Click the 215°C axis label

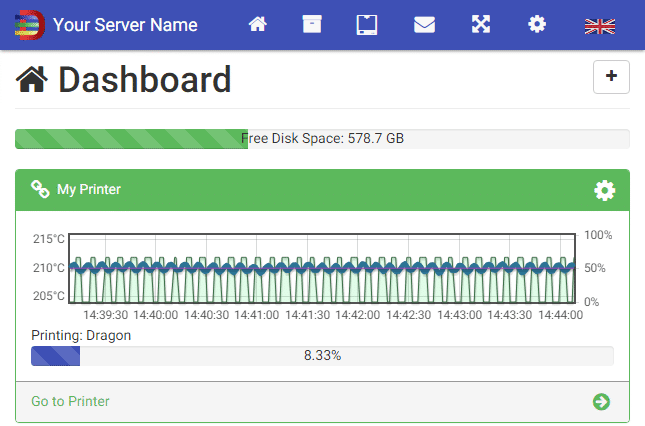click(x=49, y=239)
